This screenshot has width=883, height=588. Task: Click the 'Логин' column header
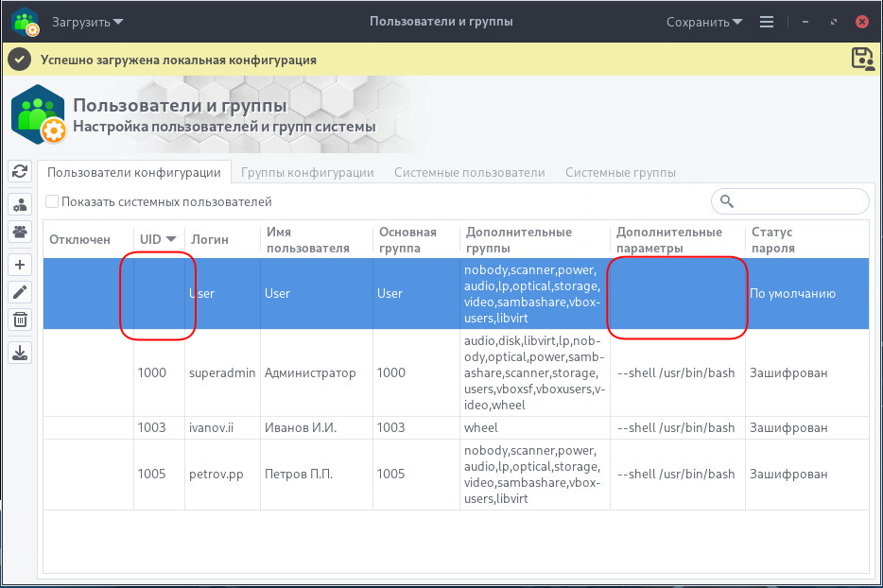point(210,239)
